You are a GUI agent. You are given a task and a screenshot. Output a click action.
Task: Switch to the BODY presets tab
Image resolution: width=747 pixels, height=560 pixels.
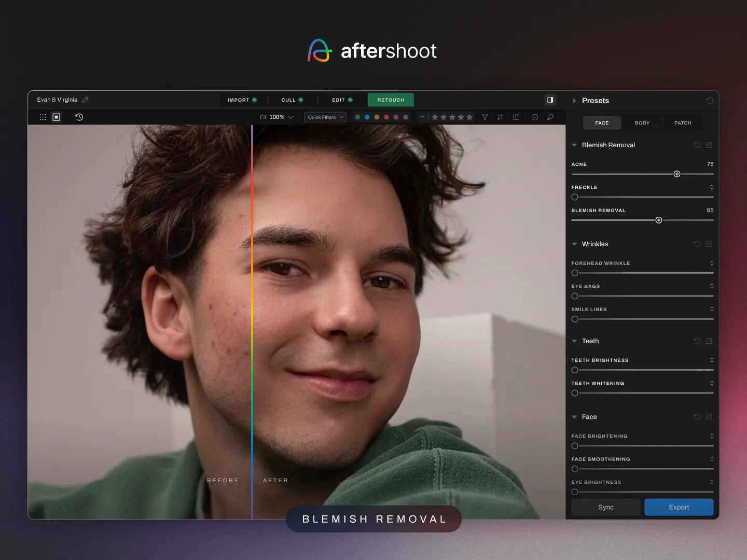coord(642,123)
